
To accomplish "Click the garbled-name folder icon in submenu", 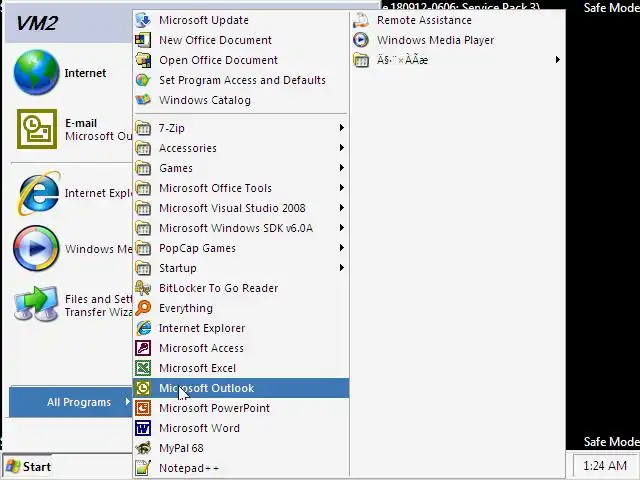I will (x=361, y=60).
